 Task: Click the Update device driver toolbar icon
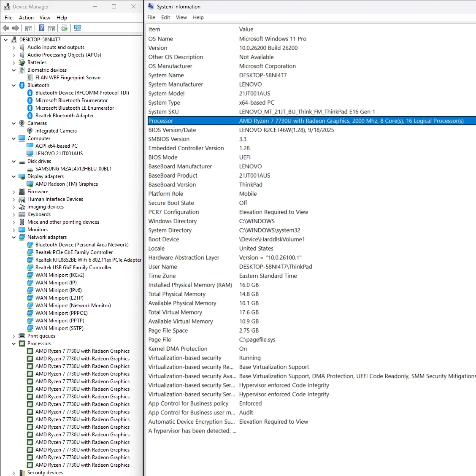coord(64,28)
